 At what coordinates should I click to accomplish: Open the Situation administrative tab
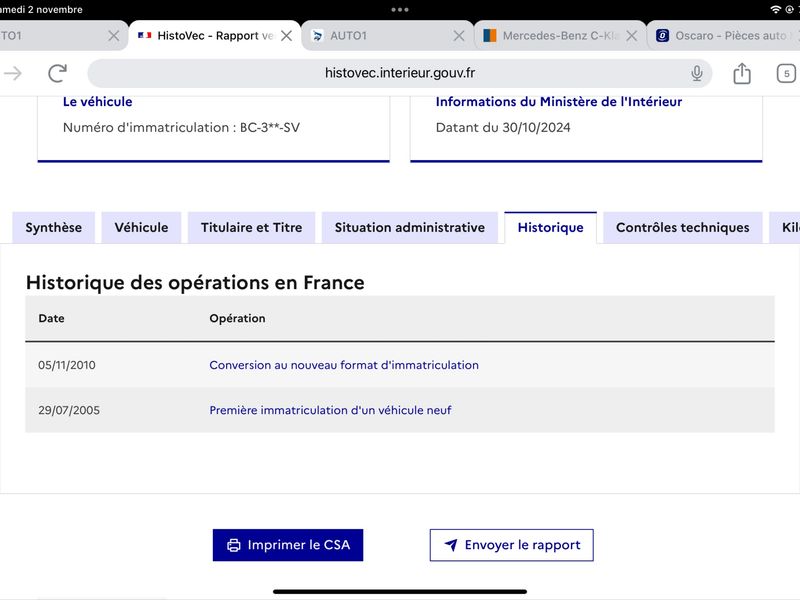tap(410, 228)
